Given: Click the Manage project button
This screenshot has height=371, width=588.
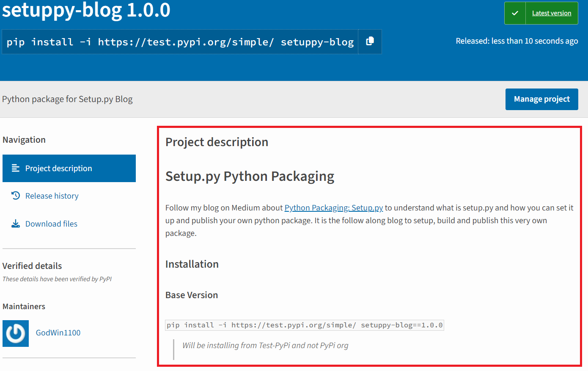Looking at the screenshot, I should [x=541, y=99].
